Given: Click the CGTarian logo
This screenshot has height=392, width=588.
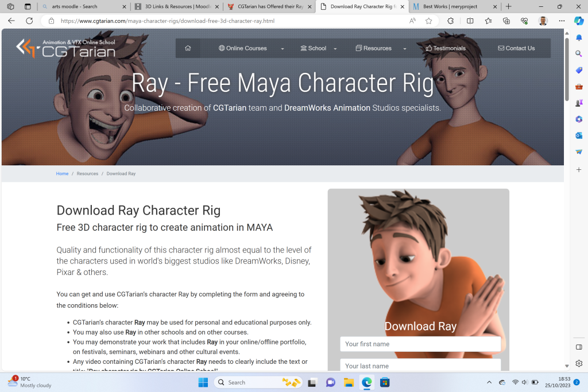Looking at the screenshot, I should click(66, 49).
